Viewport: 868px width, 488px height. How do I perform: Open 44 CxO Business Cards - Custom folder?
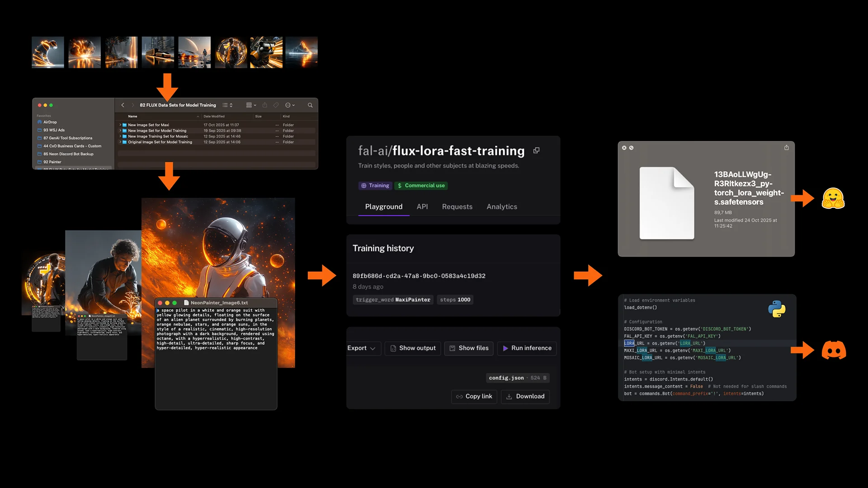pos(72,146)
